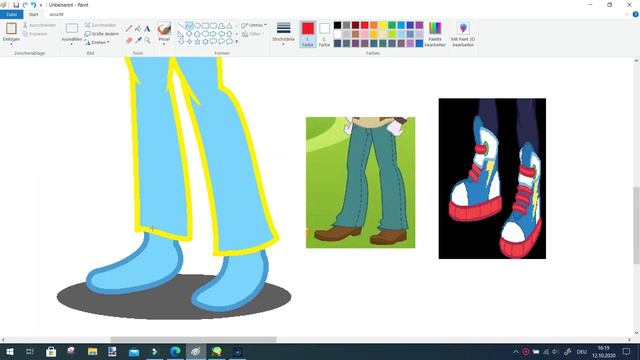Pick the pink color swatch
Image resolution: width=640 pixels, height=360 pixels.
point(365,34)
